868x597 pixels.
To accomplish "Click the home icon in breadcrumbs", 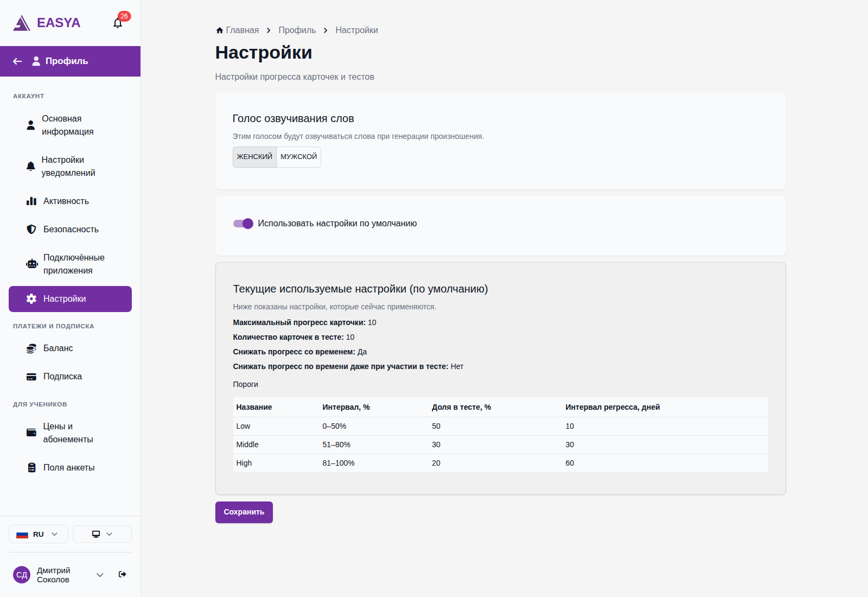I will coord(219,30).
